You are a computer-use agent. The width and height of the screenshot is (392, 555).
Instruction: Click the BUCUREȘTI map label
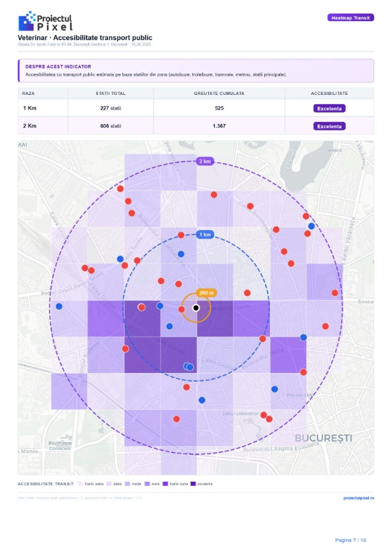click(323, 438)
